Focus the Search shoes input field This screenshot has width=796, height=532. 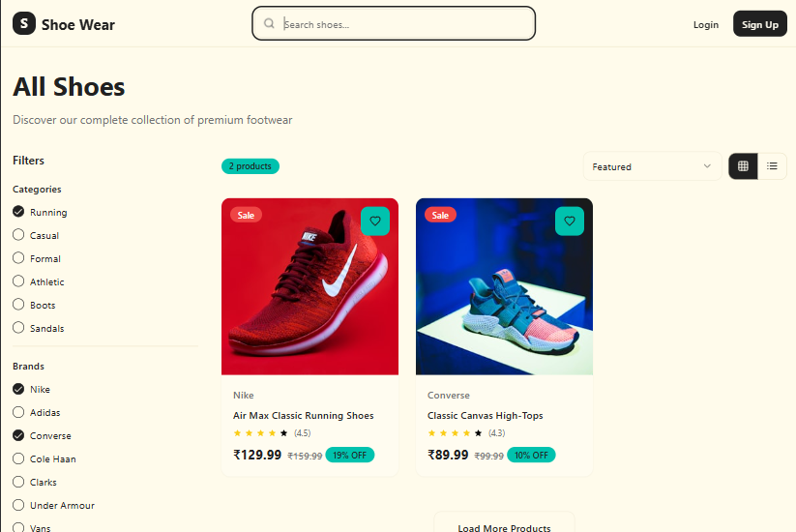coord(406,24)
